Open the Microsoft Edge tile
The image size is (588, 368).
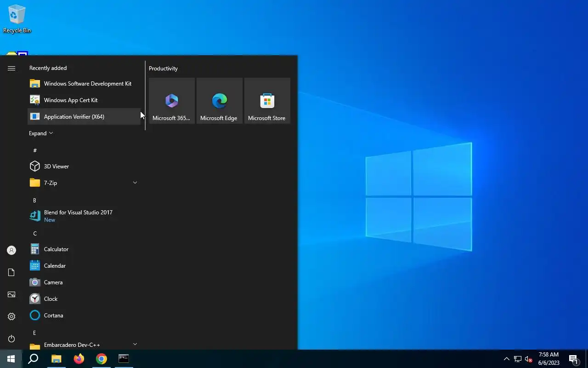click(220, 101)
